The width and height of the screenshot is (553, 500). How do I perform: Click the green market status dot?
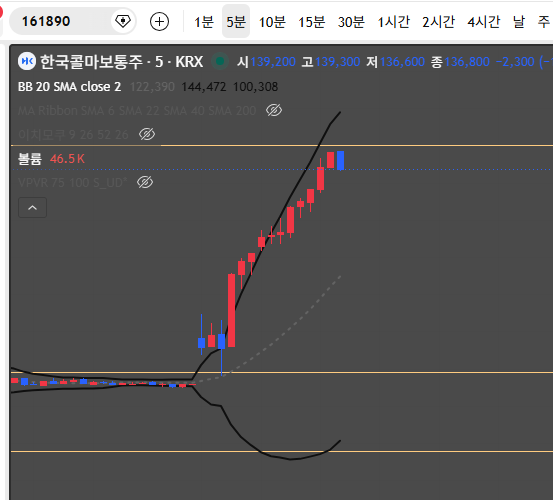[x=220, y=61]
